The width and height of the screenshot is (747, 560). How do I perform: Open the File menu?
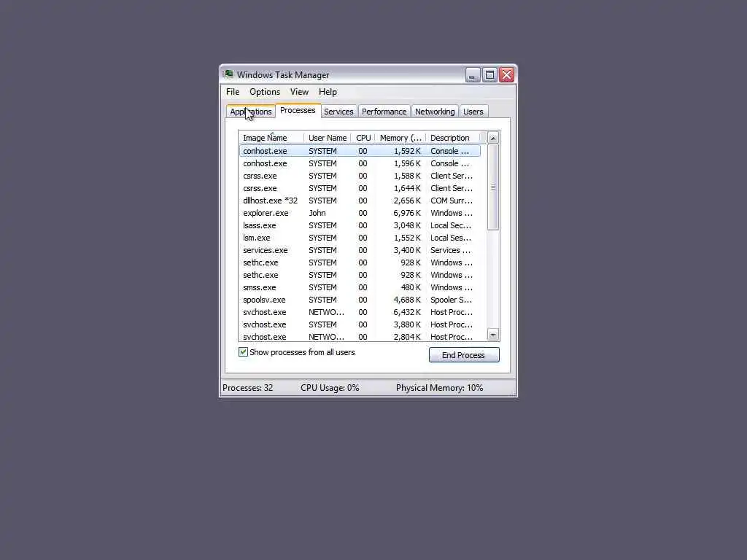pyautogui.click(x=233, y=92)
